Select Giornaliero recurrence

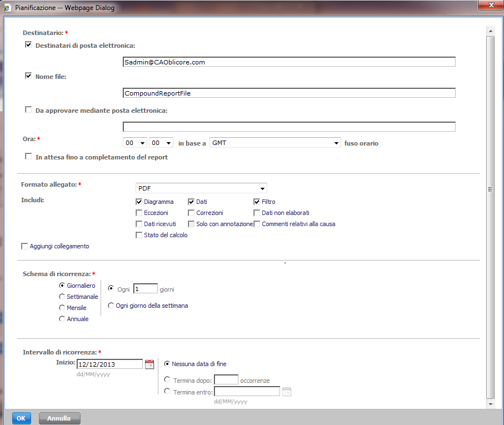point(62,285)
